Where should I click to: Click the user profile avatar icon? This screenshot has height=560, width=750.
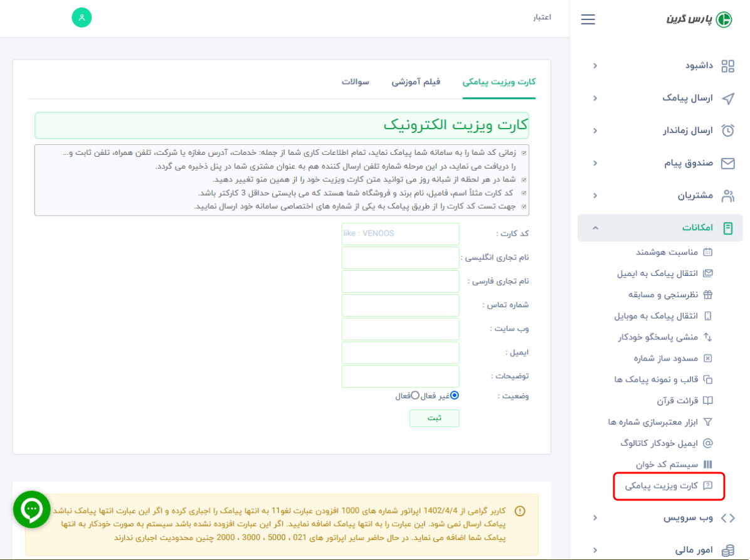coord(82,18)
